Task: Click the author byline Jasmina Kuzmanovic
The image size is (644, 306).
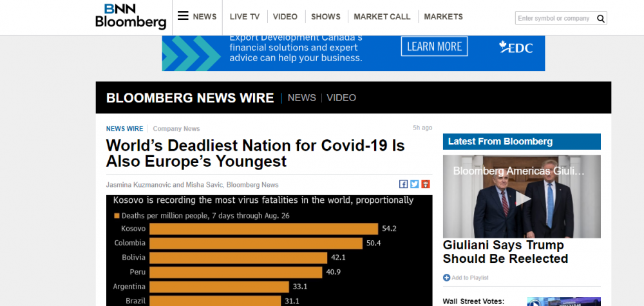Action: [x=192, y=185]
